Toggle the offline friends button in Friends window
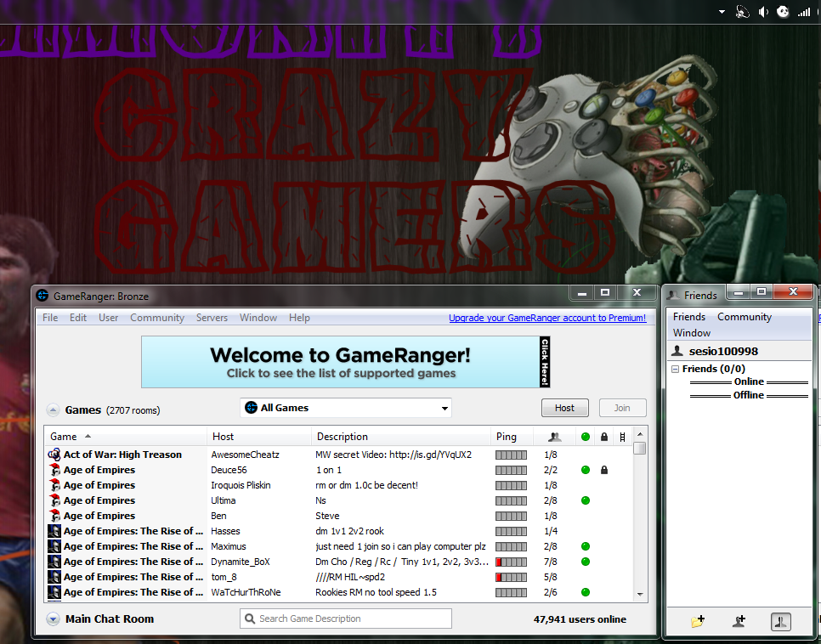821x644 pixels. [781, 622]
